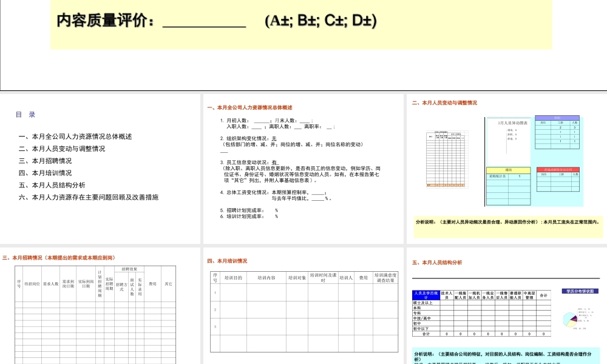This screenshot has height=364, width=607.
Task: Select the small personnel change spreadsheet thumbnail
Action: (x=448, y=159)
